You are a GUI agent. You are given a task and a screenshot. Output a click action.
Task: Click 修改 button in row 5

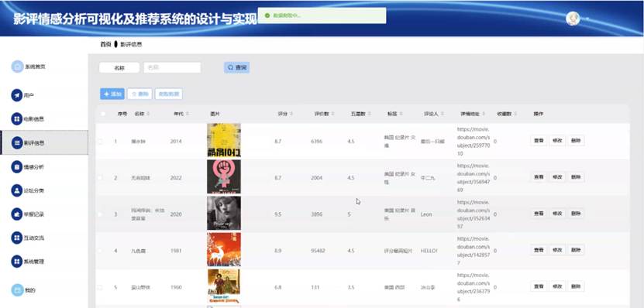point(557,286)
